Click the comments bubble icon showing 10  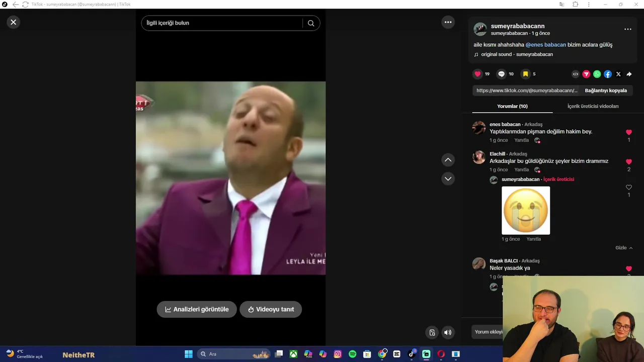coord(501,74)
